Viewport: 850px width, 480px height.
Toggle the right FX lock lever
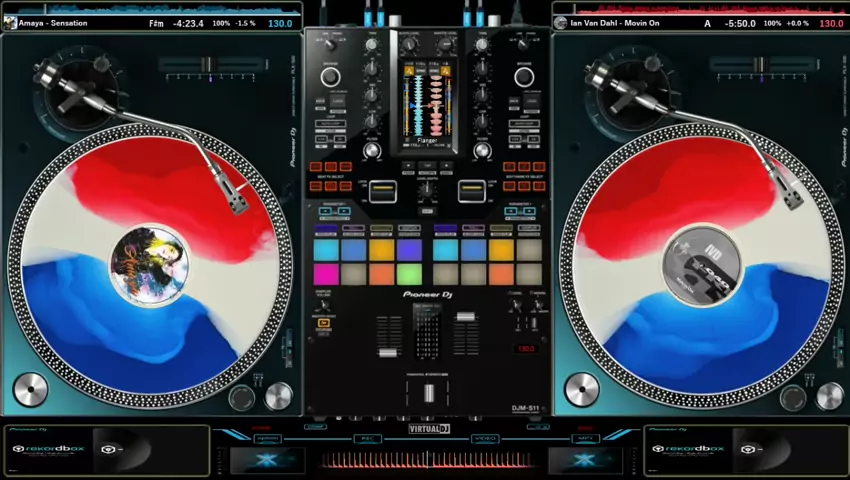pos(471,191)
